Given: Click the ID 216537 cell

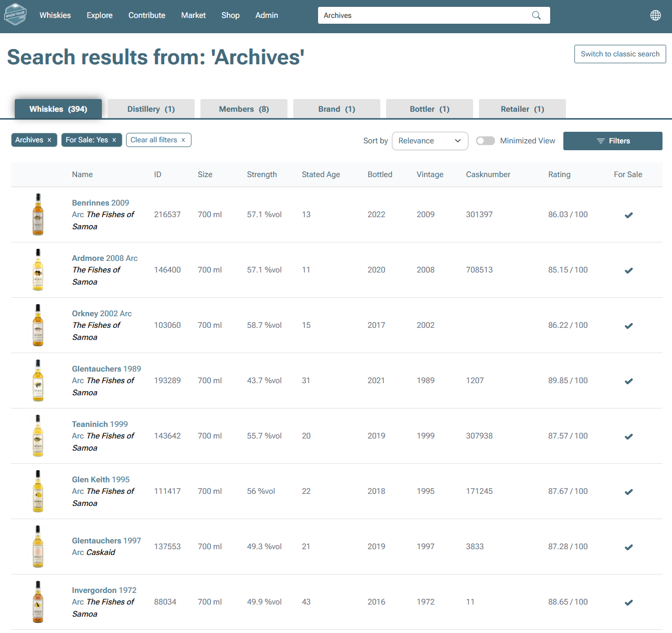Looking at the screenshot, I should (x=167, y=215).
